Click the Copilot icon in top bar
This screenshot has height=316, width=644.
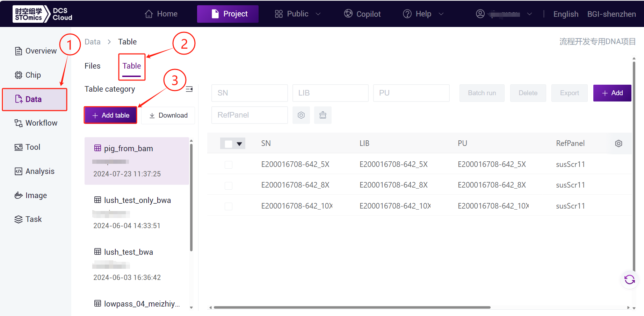coord(348,14)
